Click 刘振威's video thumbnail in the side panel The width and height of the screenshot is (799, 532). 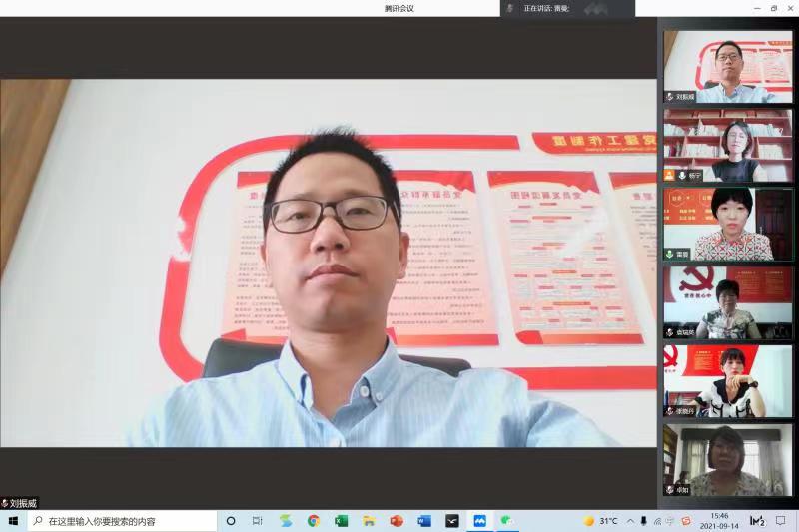[727, 66]
